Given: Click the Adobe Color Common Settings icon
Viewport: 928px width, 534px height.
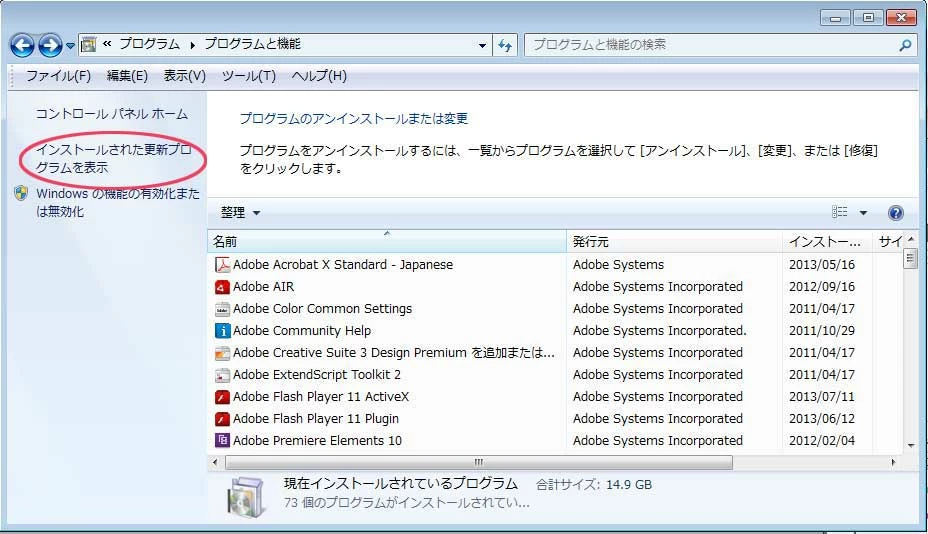Looking at the screenshot, I should pyautogui.click(x=222, y=309).
